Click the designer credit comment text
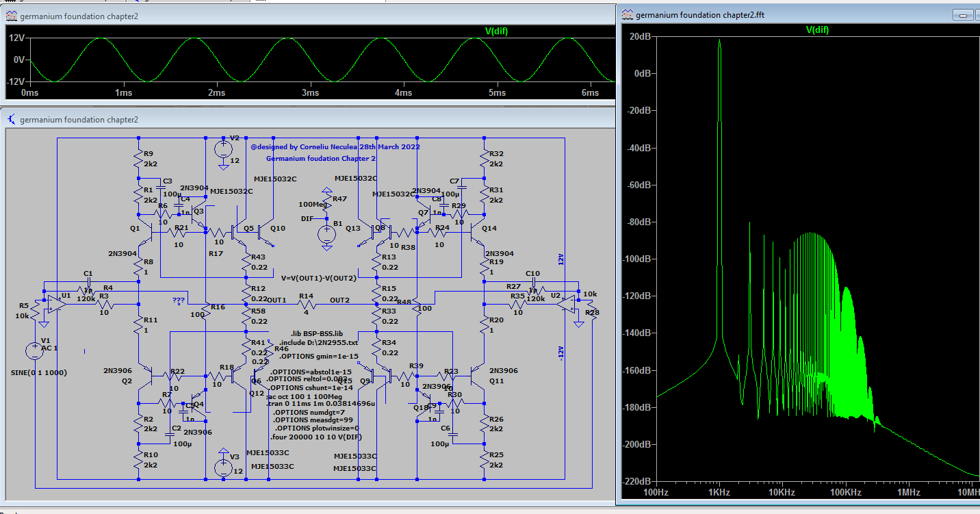 tap(335, 146)
